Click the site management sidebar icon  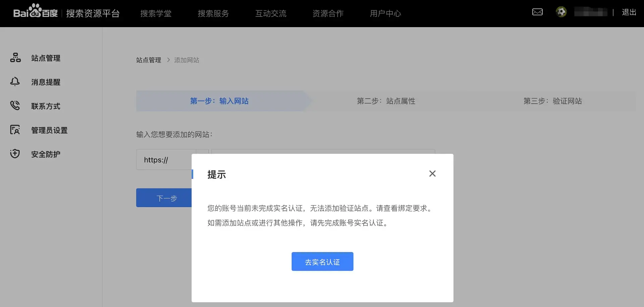pyautogui.click(x=15, y=58)
